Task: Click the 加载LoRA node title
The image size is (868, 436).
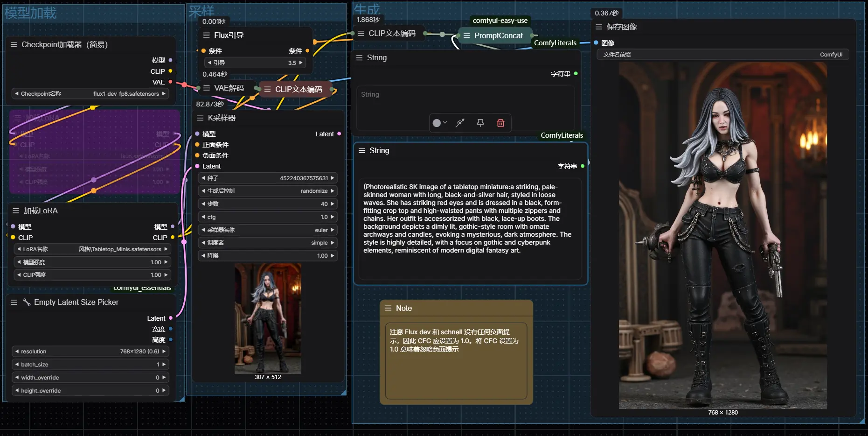Action: [41, 211]
